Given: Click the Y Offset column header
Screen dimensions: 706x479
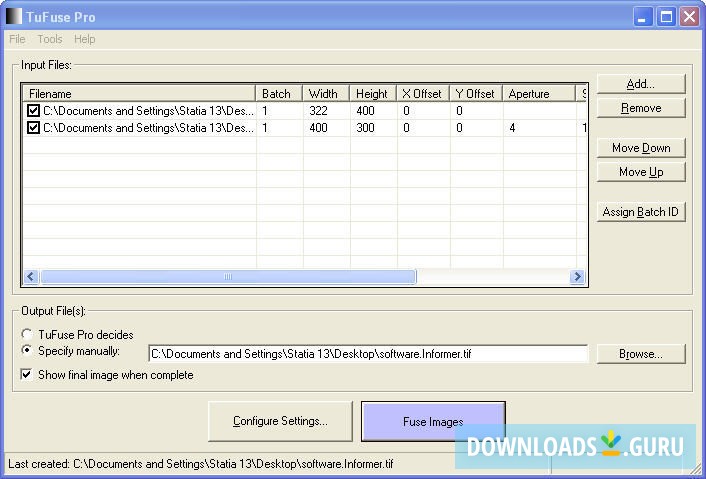Looking at the screenshot, I should point(475,94).
